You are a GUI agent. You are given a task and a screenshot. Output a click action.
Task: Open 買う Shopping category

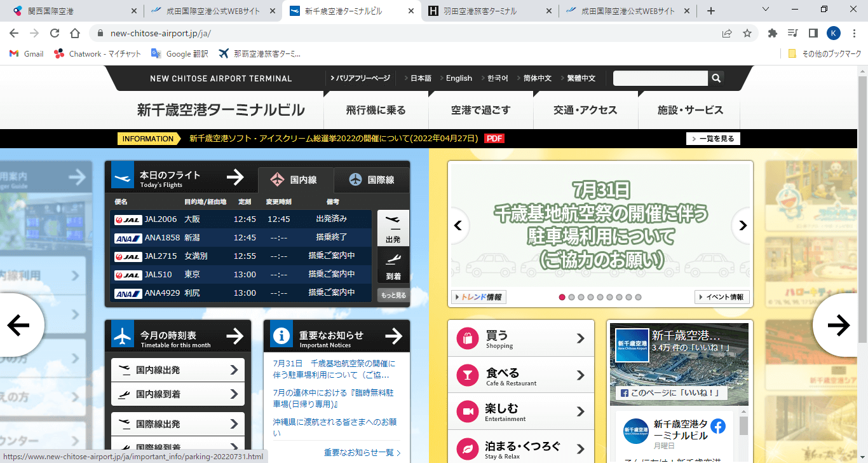[x=521, y=338]
